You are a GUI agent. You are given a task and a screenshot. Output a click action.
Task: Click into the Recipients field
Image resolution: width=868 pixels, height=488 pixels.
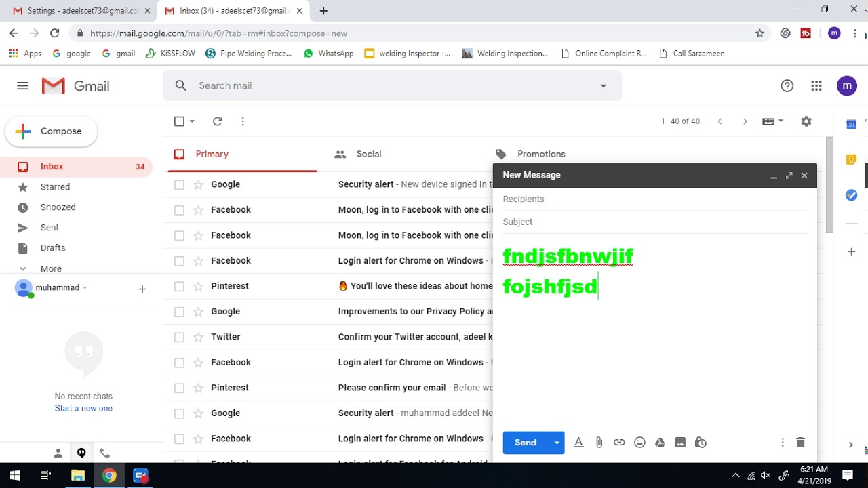click(654, 199)
